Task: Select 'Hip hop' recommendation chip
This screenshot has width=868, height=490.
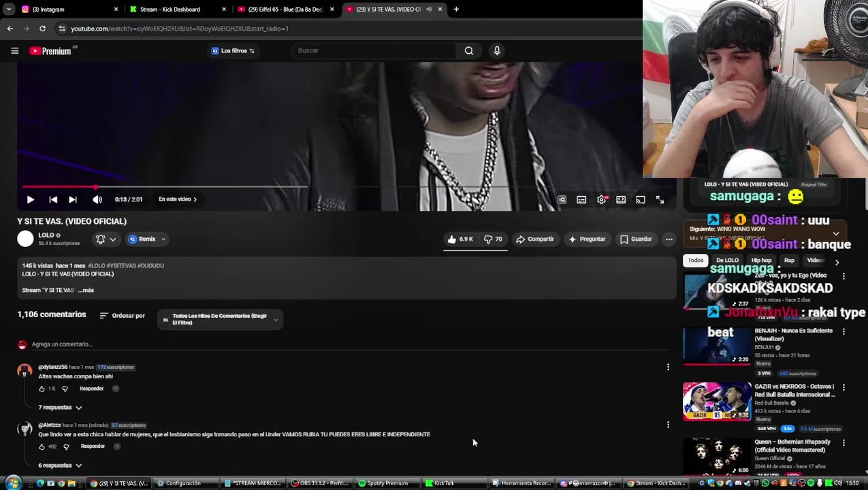Action: [x=761, y=260]
